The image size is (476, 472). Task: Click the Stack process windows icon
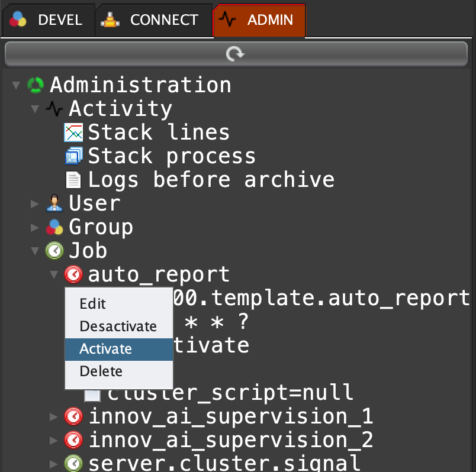73,156
